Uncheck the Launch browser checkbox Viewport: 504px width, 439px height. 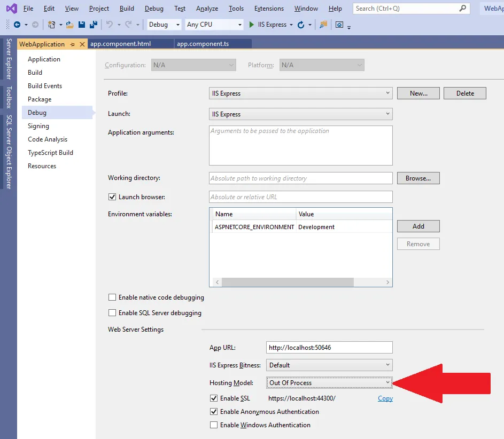[112, 197]
